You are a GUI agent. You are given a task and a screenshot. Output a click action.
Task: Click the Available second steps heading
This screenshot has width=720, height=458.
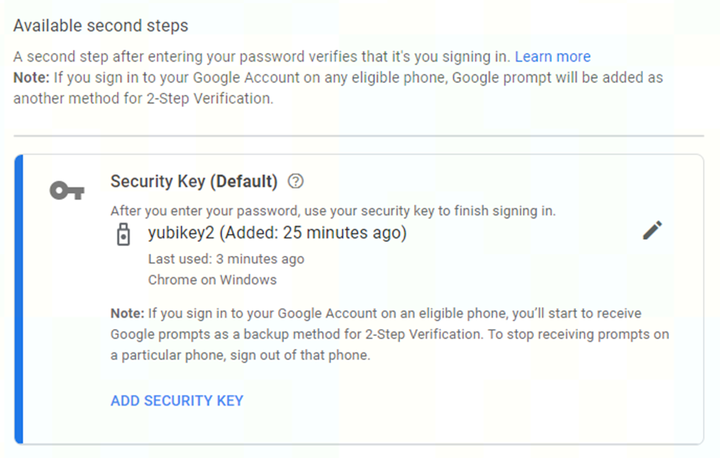[x=101, y=25]
